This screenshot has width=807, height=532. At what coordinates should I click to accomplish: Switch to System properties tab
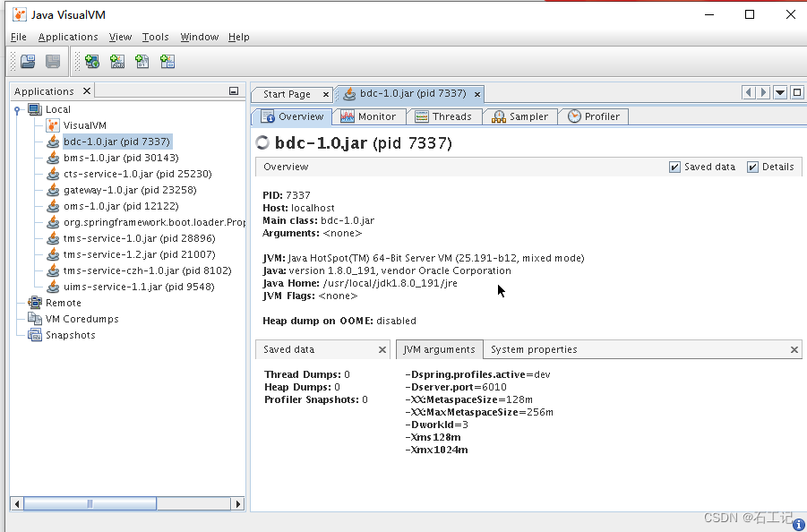point(534,350)
